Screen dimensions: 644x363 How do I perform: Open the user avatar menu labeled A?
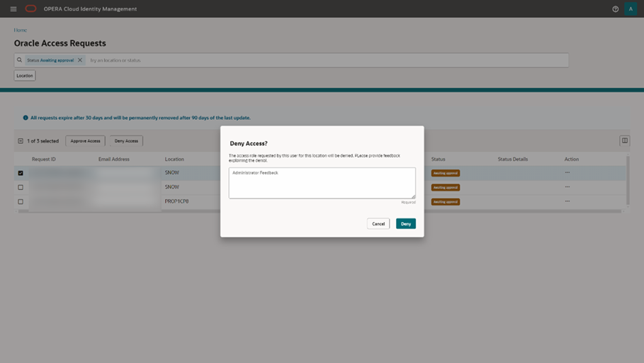(x=631, y=9)
